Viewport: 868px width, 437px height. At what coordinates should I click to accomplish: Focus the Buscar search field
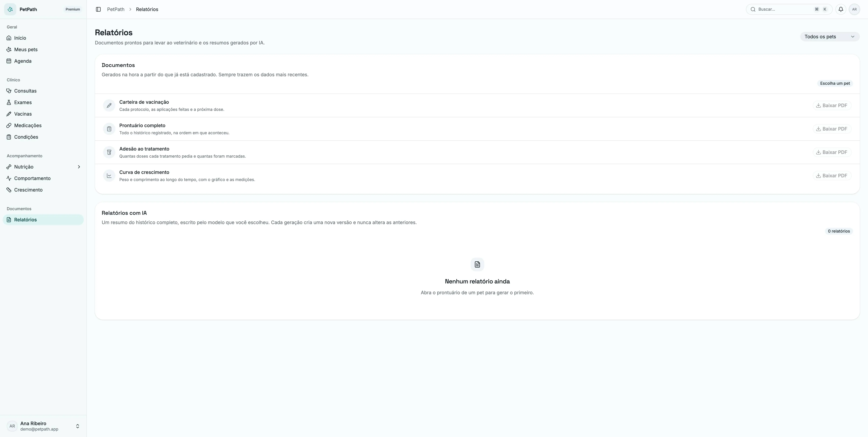click(x=789, y=9)
